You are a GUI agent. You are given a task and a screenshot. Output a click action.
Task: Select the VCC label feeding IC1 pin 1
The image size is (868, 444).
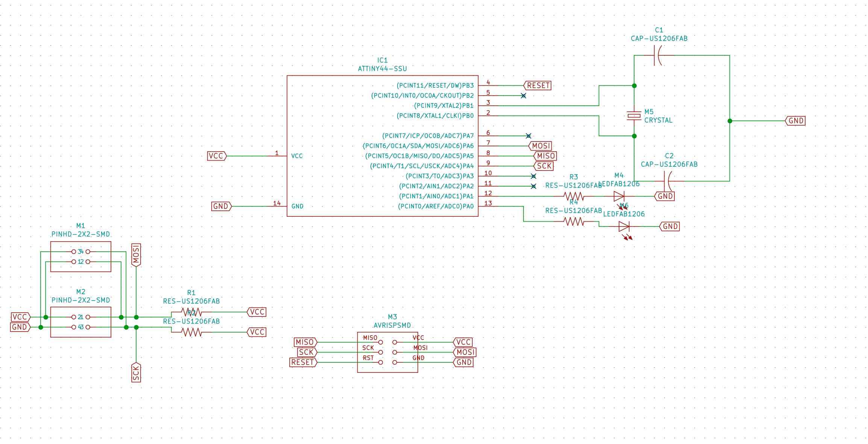coord(216,156)
